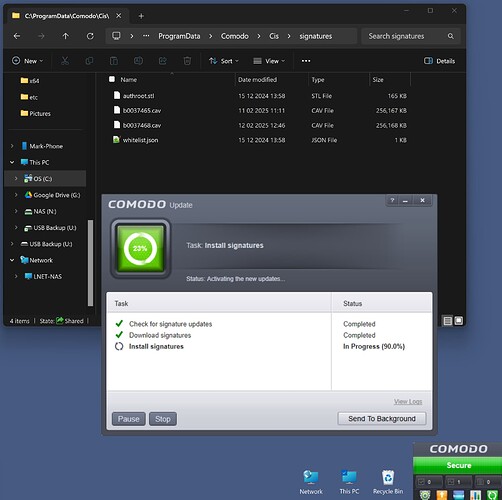The width and height of the screenshot is (502, 500).
Task: Click the search magnifier icon
Action: pyautogui.click(x=450, y=36)
